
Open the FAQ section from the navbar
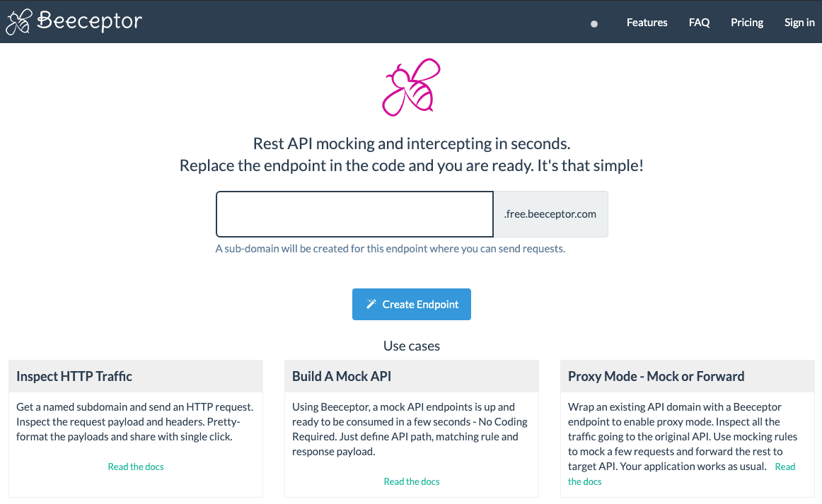click(x=699, y=22)
